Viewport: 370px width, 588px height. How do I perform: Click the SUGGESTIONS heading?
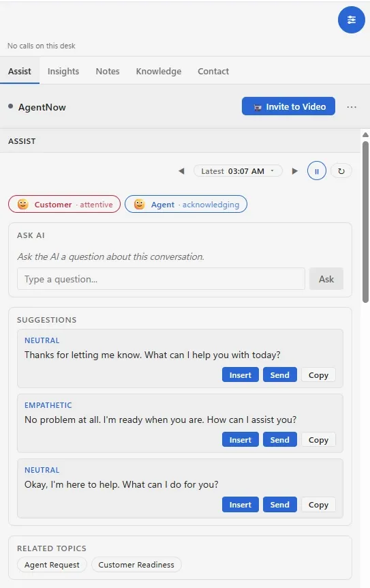(47, 320)
